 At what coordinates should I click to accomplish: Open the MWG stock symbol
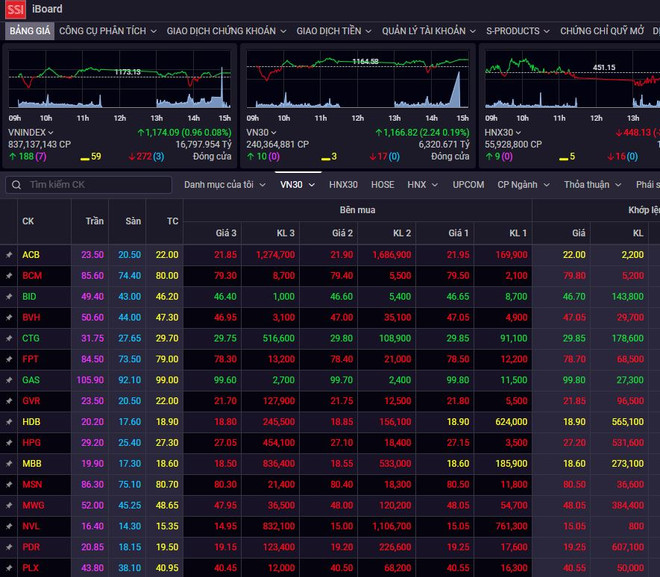point(33,505)
